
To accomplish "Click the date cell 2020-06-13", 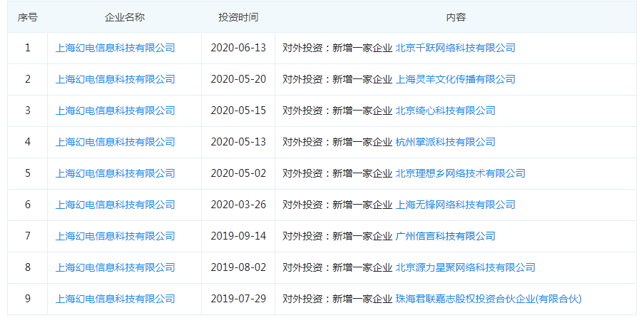I will click(x=238, y=48).
